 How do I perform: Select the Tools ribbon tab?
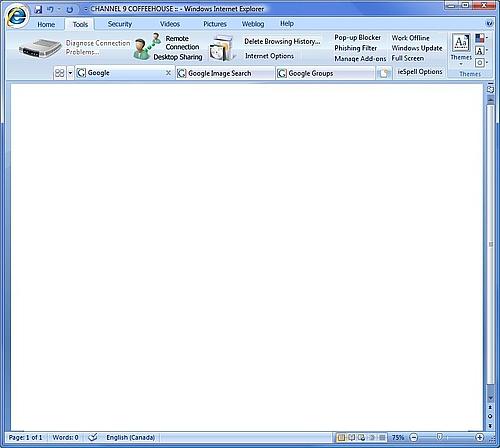(80, 24)
